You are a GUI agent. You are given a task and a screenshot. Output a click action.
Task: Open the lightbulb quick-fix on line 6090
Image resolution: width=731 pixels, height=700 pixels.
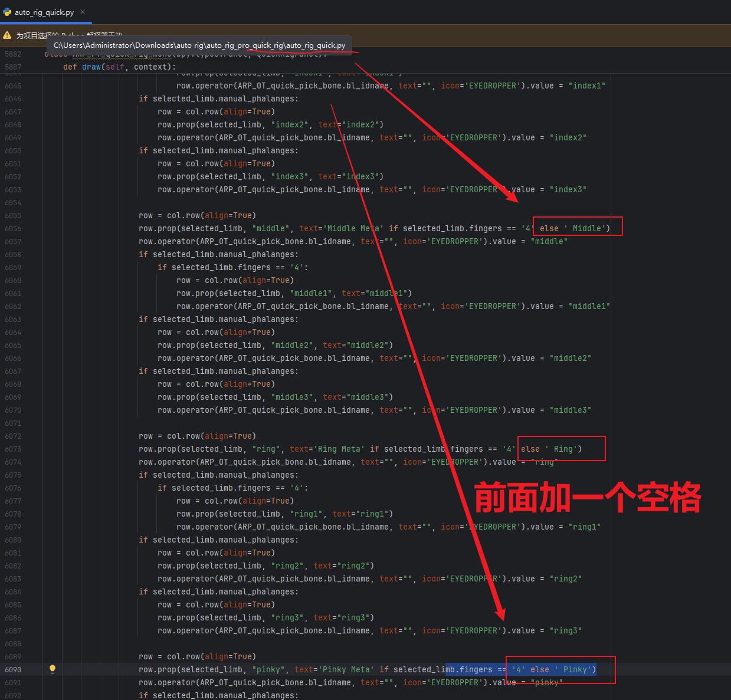52,669
